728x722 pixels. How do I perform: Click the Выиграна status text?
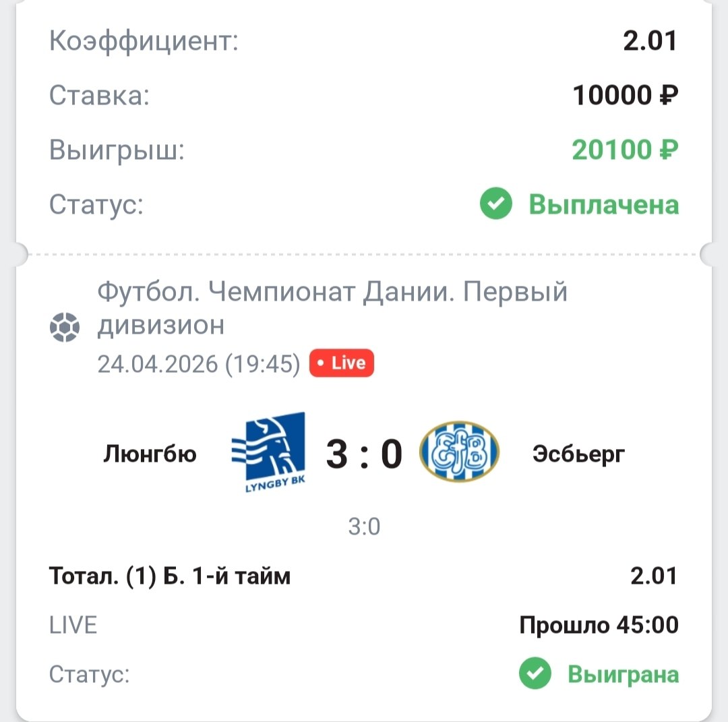623,675
